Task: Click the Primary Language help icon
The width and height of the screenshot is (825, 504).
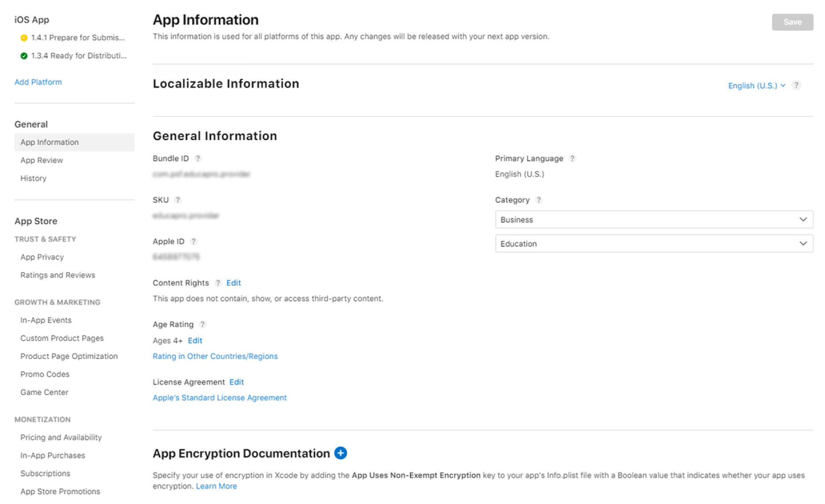Action: [572, 158]
